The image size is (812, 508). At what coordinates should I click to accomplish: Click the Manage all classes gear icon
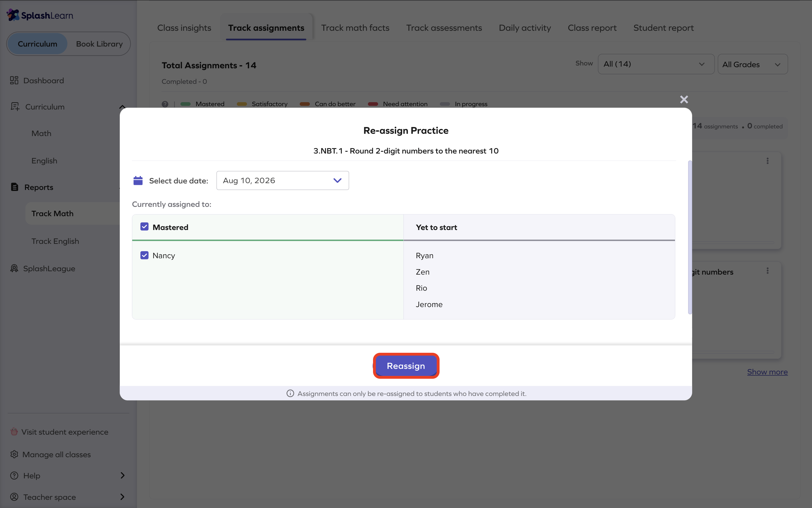(x=14, y=454)
